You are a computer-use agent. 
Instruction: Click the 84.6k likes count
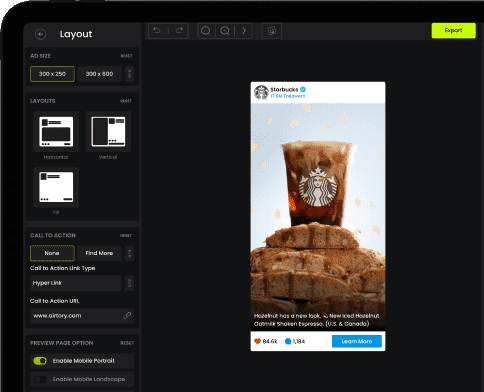click(x=270, y=341)
